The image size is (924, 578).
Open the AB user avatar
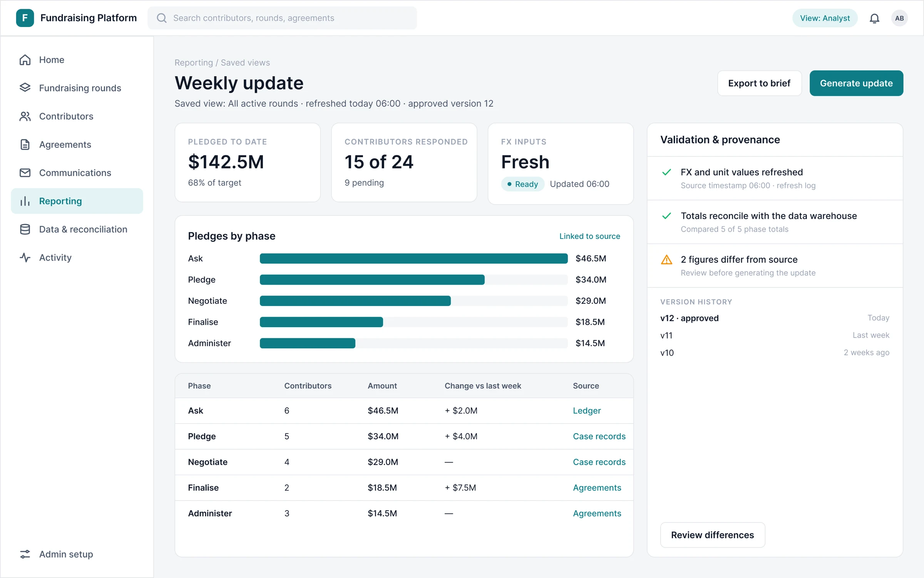[x=899, y=18]
